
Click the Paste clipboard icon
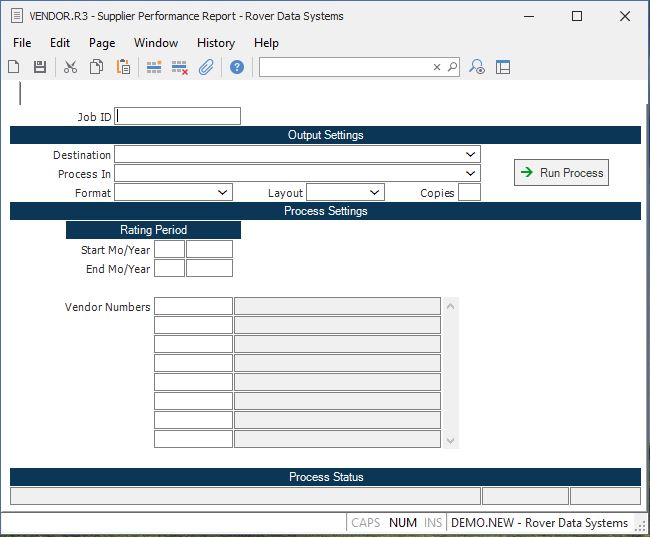point(123,67)
